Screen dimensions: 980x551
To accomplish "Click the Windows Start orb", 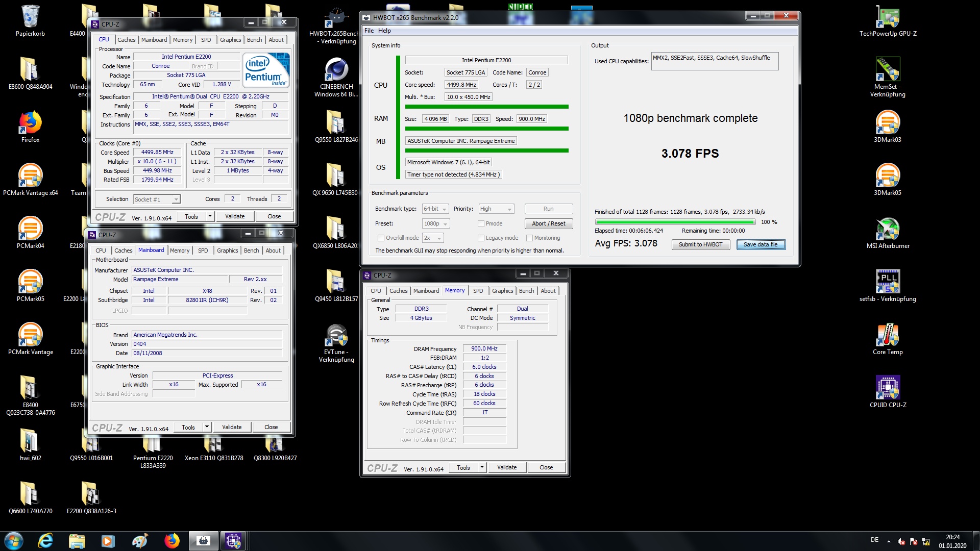I will point(14,541).
